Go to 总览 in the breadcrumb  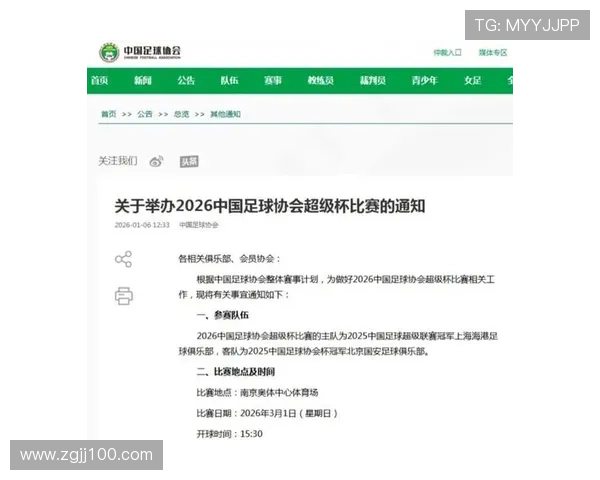click(x=181, y=114)
